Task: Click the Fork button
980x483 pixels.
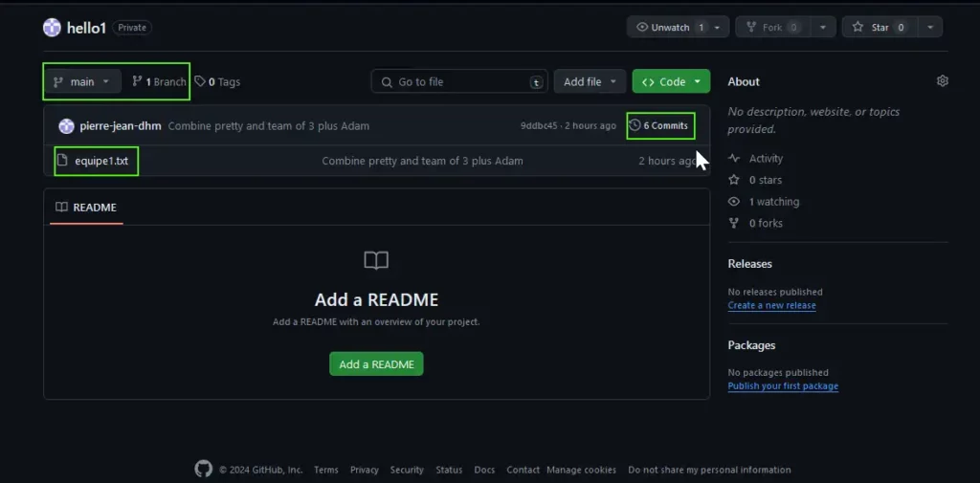Action: click(772, 28)
